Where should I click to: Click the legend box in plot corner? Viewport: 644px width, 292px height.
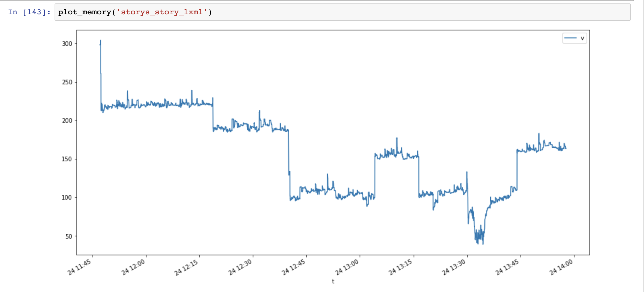point(574,38)
